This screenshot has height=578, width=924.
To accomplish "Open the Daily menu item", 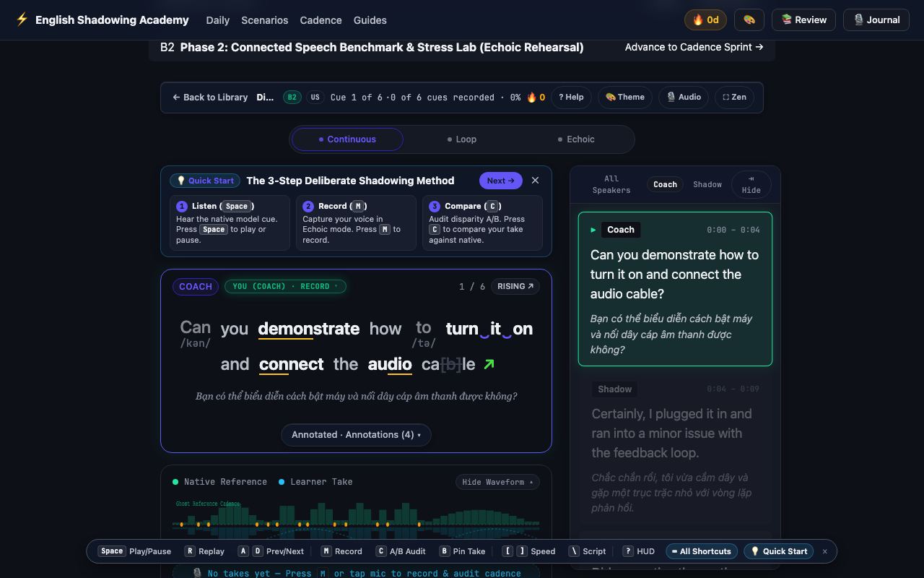I will (x=218, y=20).
